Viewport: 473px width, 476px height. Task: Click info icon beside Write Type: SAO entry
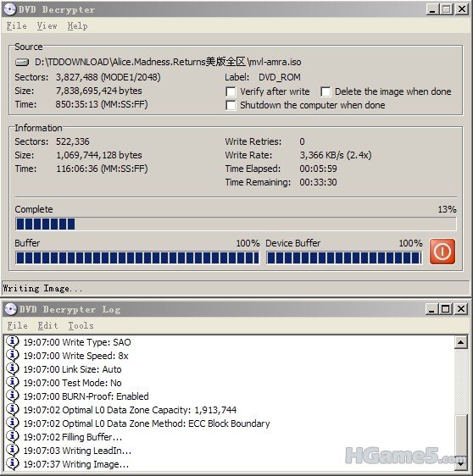click(13, 342)
